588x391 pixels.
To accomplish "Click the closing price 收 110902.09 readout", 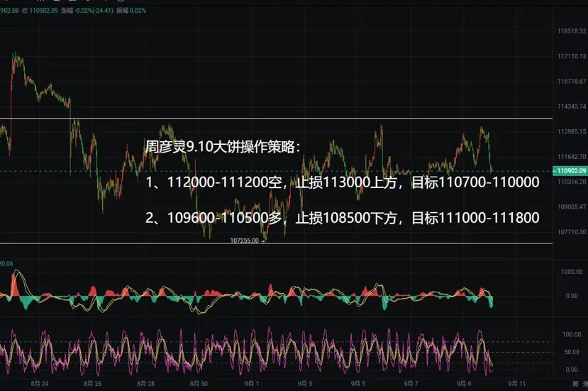I will (40, 11).
